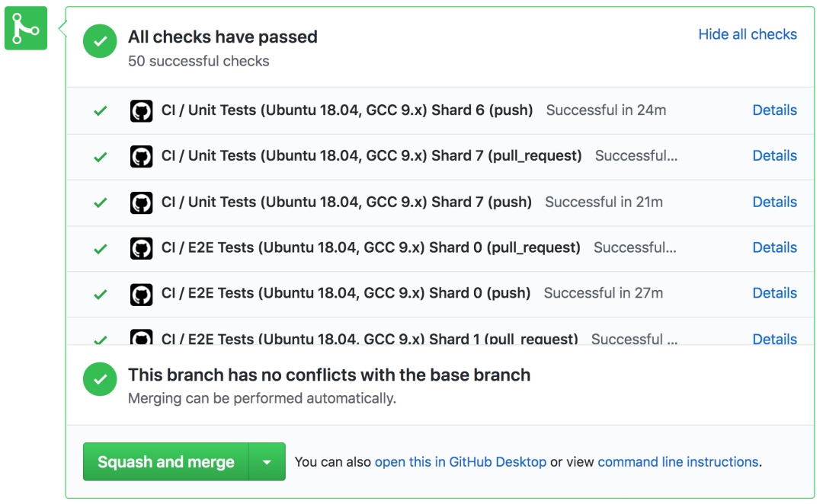Open Details for E2E Tests Shard 1 pull_request
823x504 pixels.
point(775,339)
